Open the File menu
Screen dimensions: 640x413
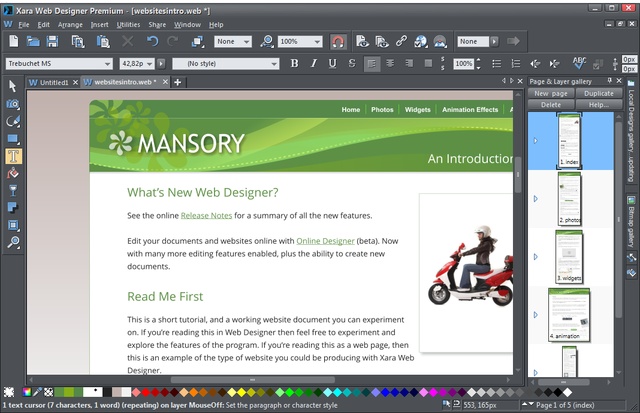24,24
